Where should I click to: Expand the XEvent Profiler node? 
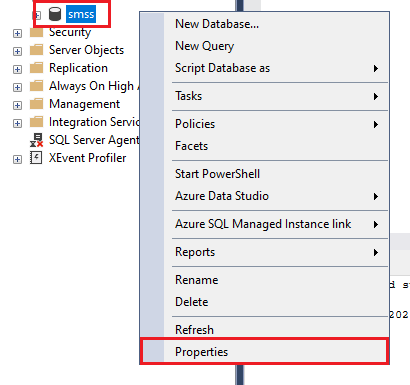click(17, 159)
